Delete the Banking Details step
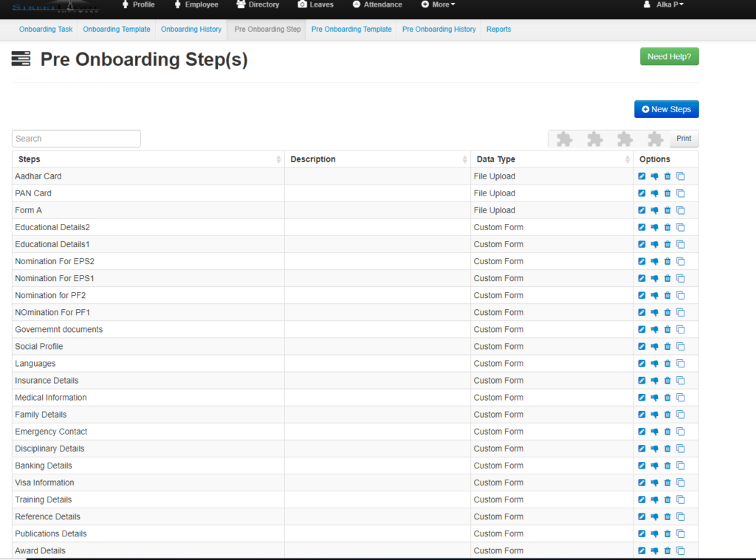The height and width of the screenshot is (560, 756). pos(667,466)
